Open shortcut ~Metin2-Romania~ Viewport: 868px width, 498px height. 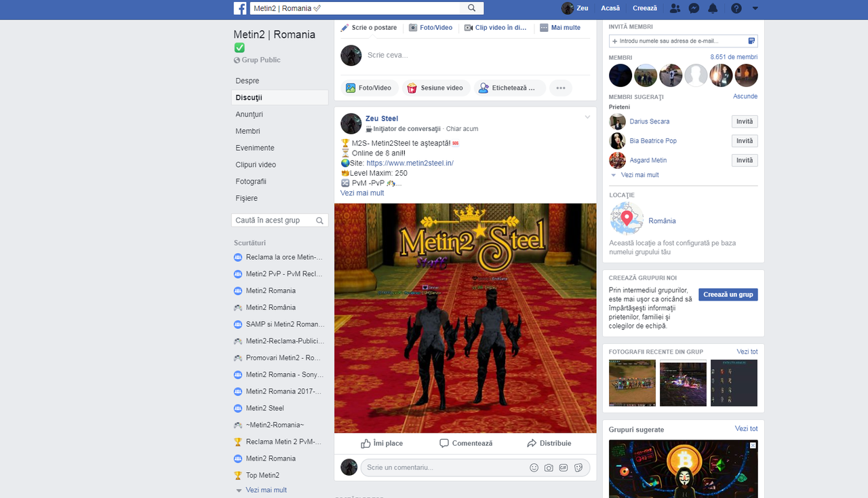269,425
